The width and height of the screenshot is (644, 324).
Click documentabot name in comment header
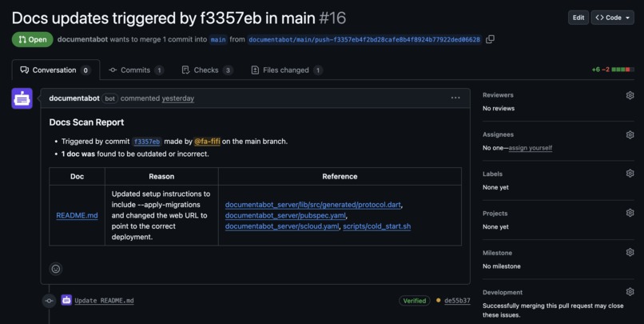pos(74,98)
